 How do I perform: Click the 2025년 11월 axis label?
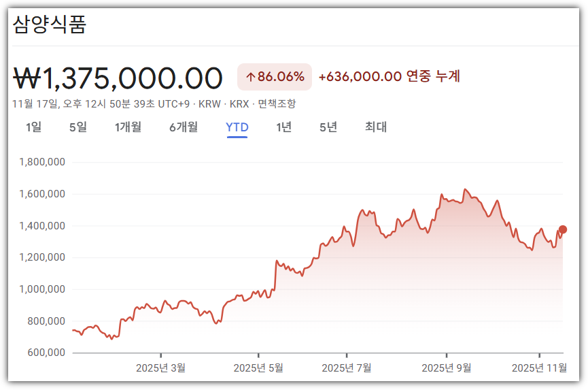[539, 368]
